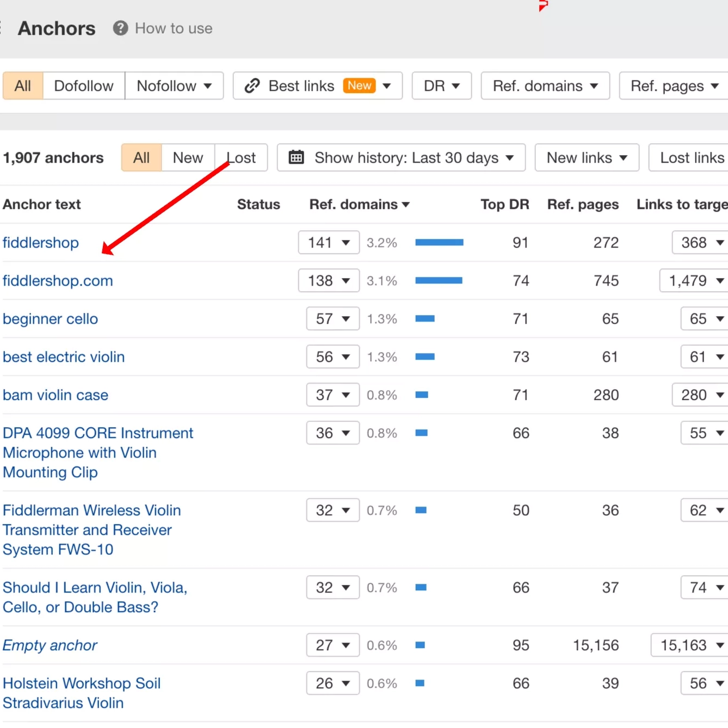
Task: Click the Status column header
Action: click(x=258, y=205)
